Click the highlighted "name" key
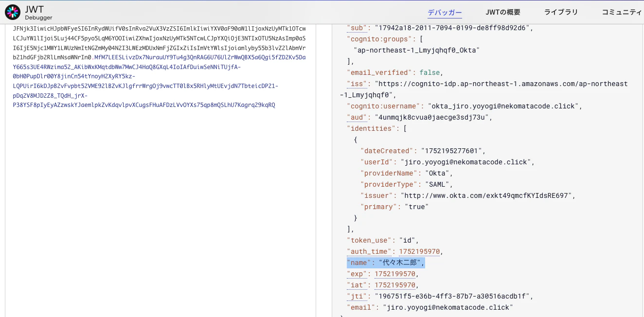This screenshot has width=644, height=317. pos(359,263)
